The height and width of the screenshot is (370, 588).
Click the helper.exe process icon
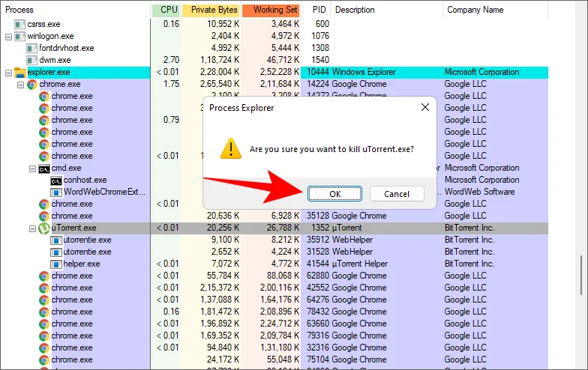pyautogui.click(x=56, y=264)
